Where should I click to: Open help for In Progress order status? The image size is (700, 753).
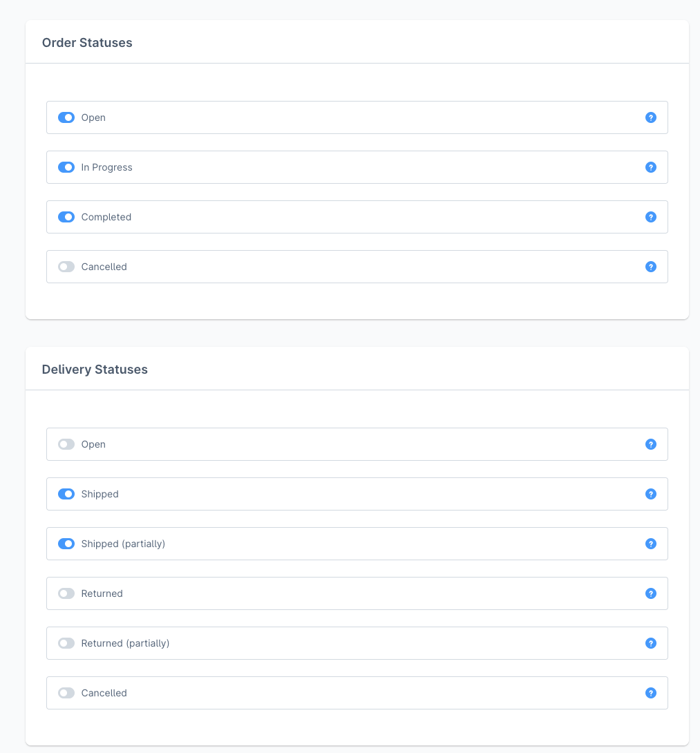(x=650, y=167)
